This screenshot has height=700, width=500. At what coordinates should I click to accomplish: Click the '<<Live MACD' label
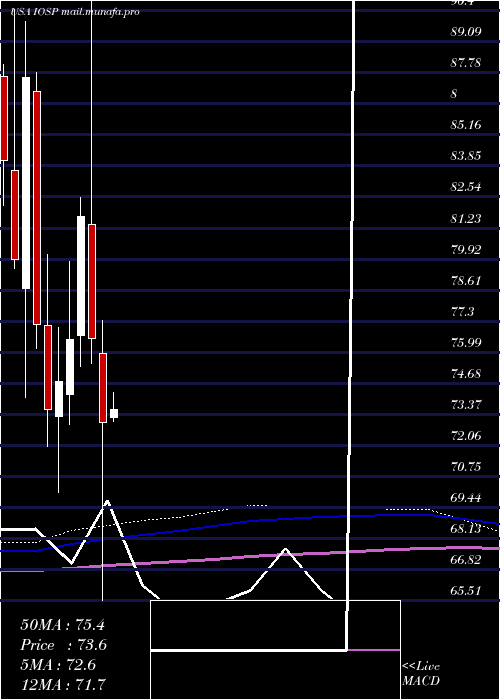point(421,673)
